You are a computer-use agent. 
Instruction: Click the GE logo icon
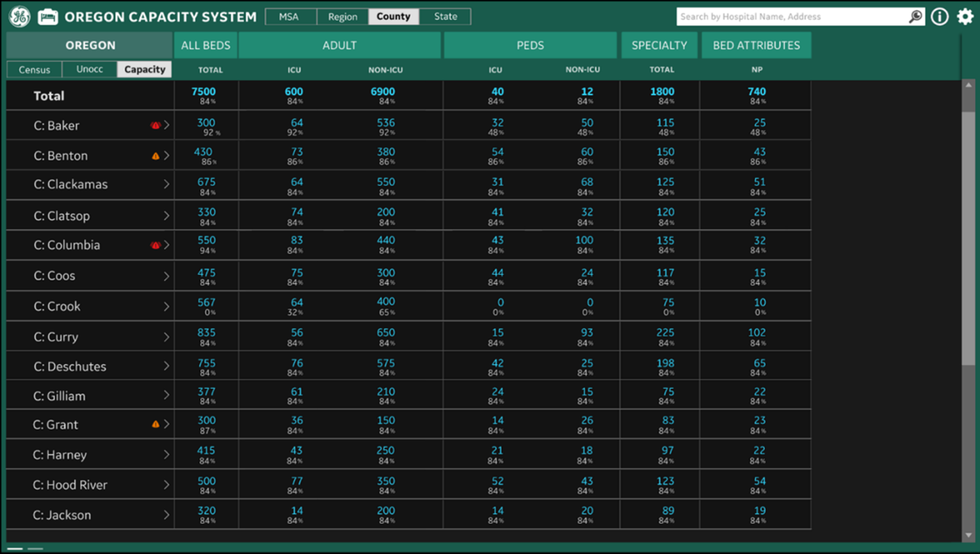click(x=19, y=16)
